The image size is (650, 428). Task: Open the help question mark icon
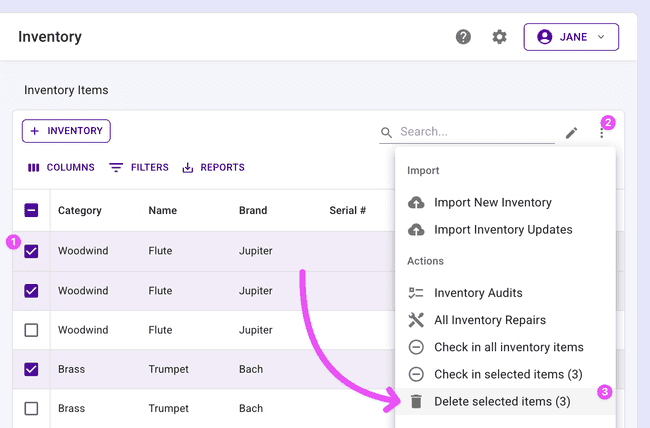[x=463, y=37]
